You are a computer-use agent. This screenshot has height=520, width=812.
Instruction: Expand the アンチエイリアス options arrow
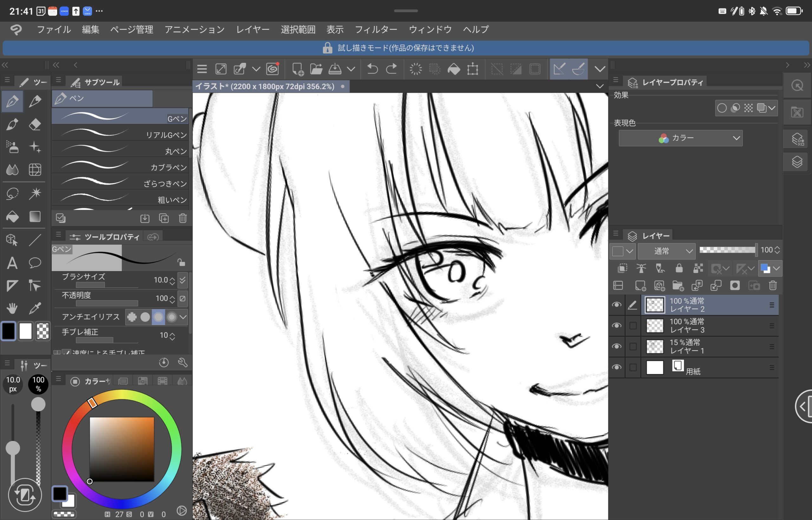[x=183, y=317]
